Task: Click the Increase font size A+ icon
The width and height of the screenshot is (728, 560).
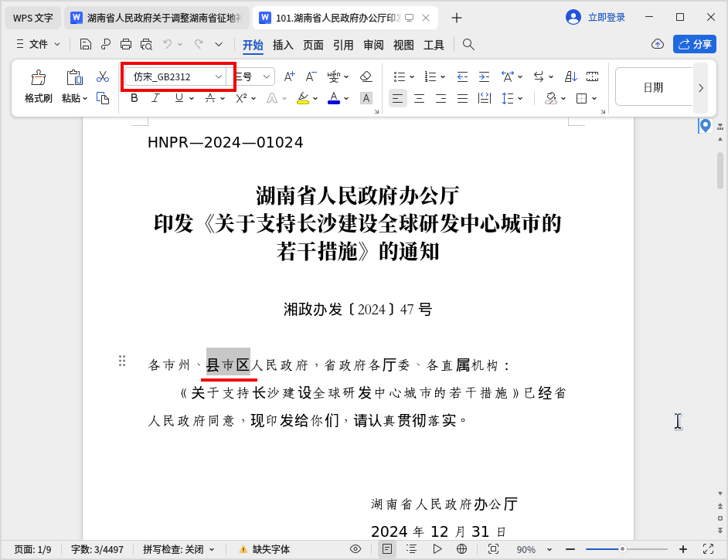Action: pos(289,76)
